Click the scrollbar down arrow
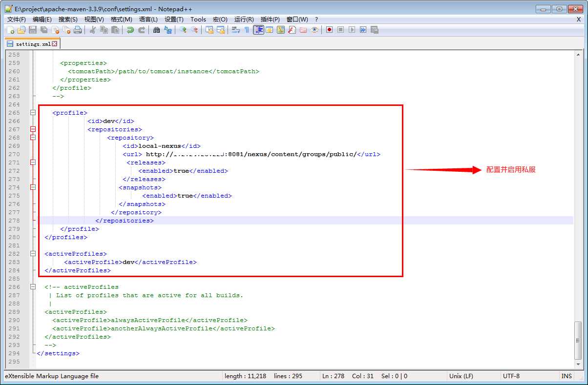Screen dimensions: 588x385 578,364
